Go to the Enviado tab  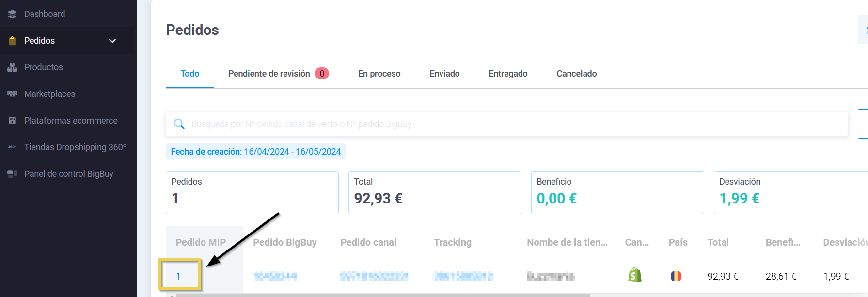[444, 74]
